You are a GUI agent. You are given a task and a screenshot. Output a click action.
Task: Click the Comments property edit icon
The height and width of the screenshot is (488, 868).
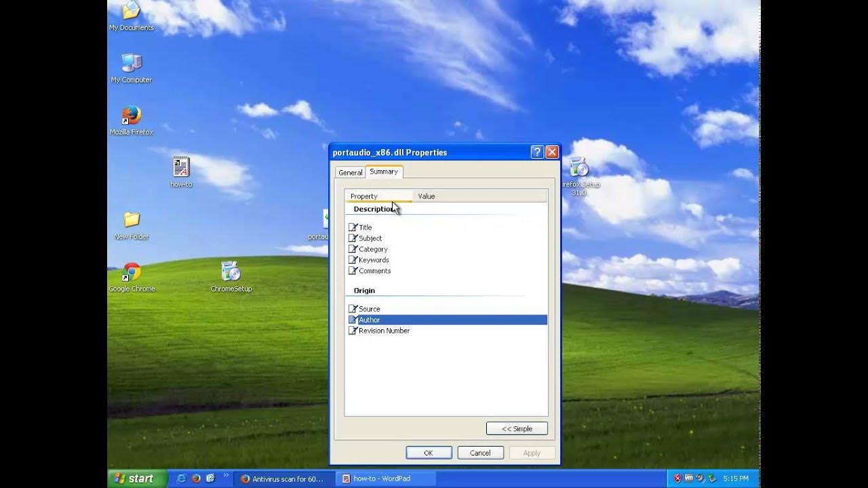click(x=353, y=271)
